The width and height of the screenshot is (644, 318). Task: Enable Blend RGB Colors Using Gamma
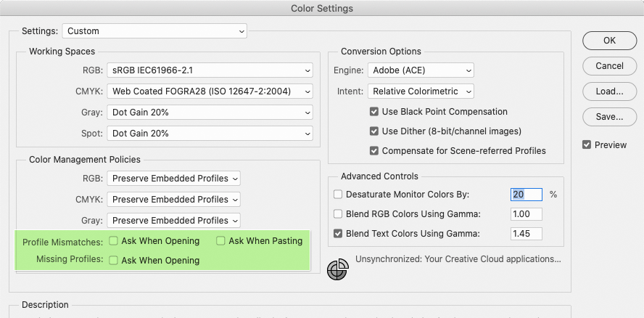click(338, 214)
